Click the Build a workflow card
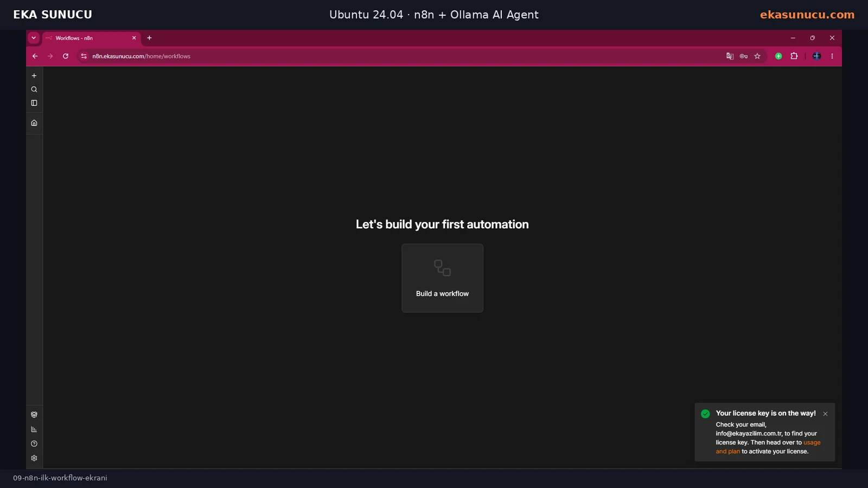This screenshot has width=868, height=488. click(442, 278)
